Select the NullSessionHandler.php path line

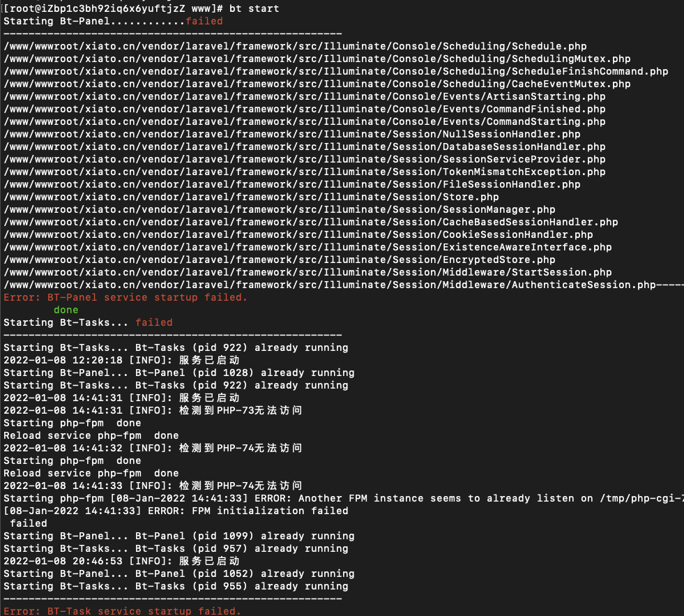(292, 135)
